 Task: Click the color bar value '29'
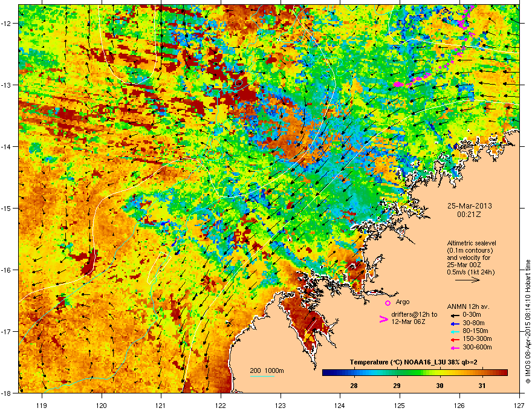pos(397,386)
